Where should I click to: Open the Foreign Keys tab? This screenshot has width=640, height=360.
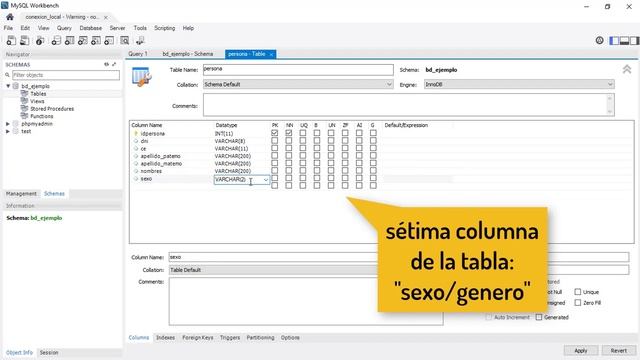coord(198,338)
